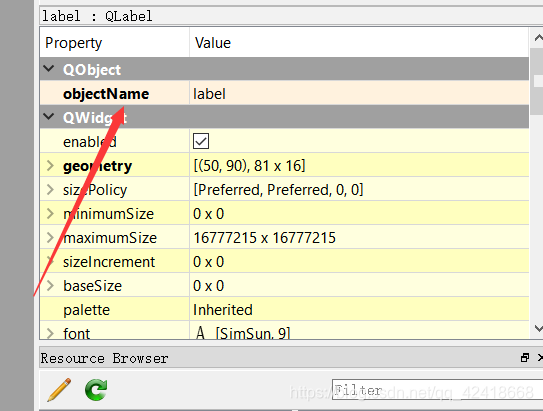Expand the geometry property

tap(50, 166)
